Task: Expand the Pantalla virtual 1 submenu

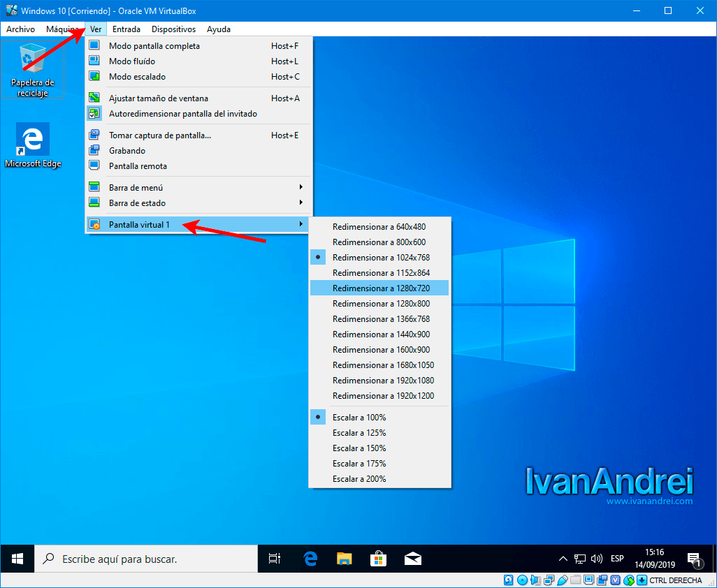Action: click(x=199, y=224)
